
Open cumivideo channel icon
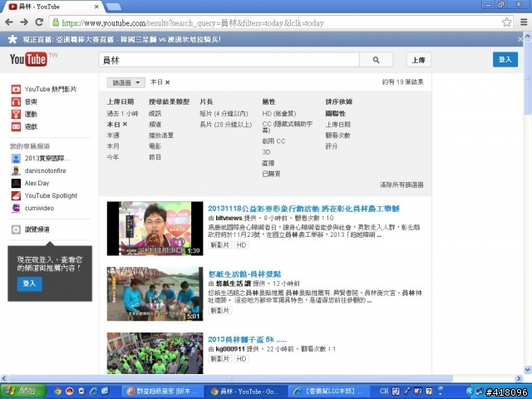[x=16, y=209]
